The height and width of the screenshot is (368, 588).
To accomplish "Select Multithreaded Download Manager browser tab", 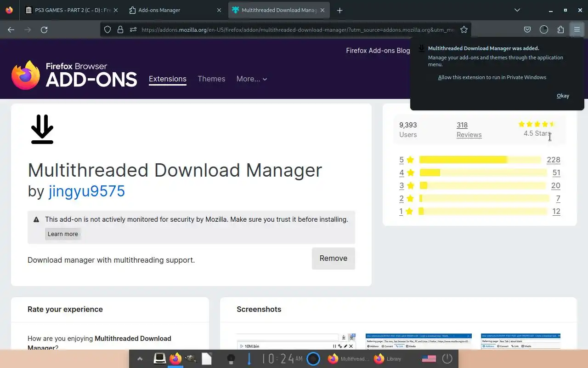I will click(279, 10).
